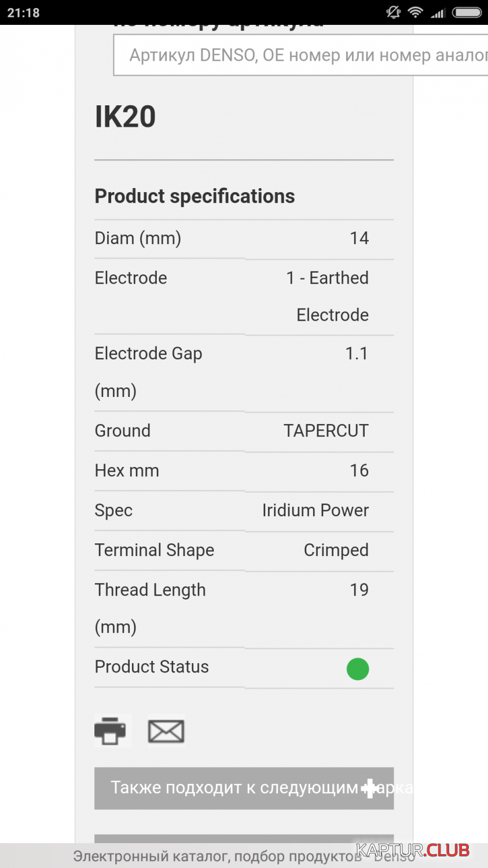This screenshot has width=488, height=868.
Task: Click the email envelope icon
Action: click(x=166, y=731)
